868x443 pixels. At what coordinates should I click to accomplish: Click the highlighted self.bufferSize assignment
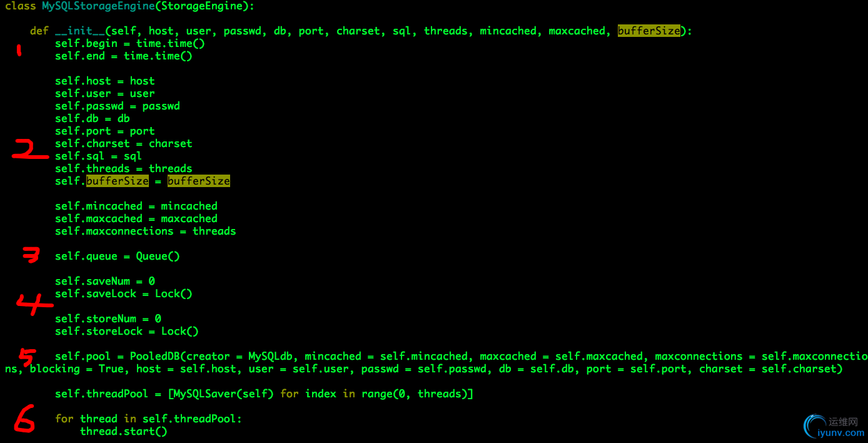point(142,181)
